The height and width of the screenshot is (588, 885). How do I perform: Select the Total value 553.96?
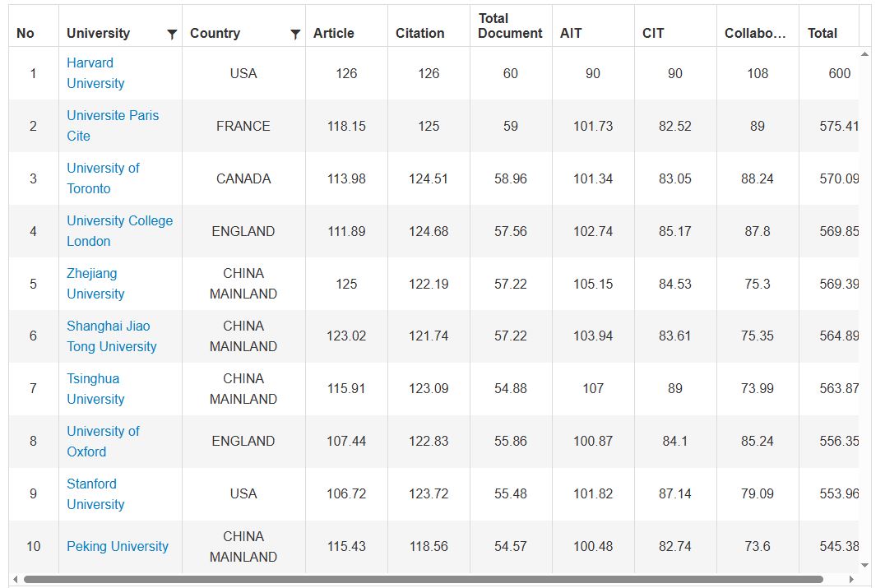click(x=839, y=493)
